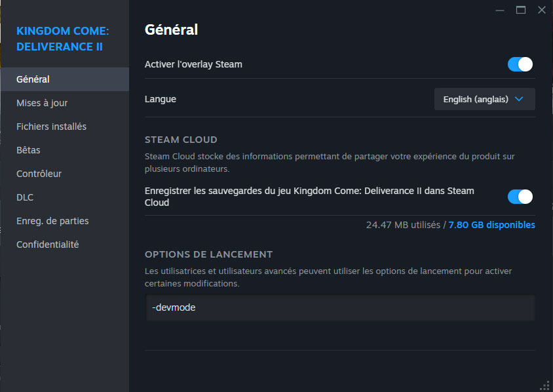This screenshot has height=392, width=553.
Task: Go to Fichiers installés section
Action: pyautogui.click(x=65, y=127)
